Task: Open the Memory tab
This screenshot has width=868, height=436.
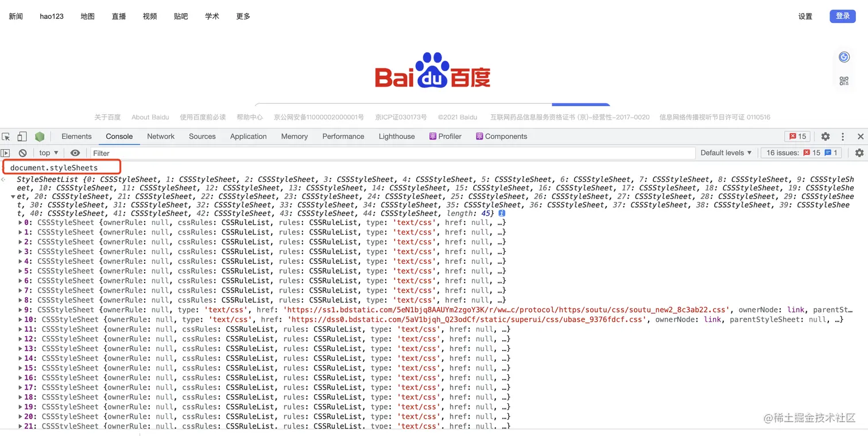Action: tap(294, 137)
